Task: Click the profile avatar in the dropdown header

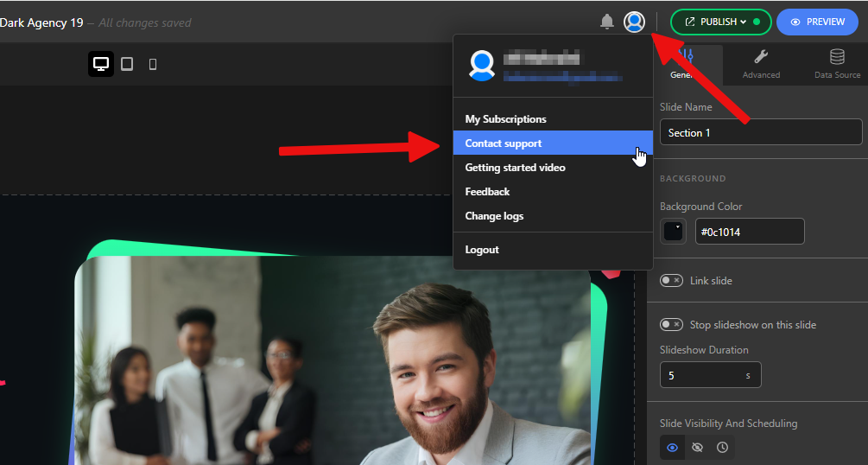Action: coord(482,66)
